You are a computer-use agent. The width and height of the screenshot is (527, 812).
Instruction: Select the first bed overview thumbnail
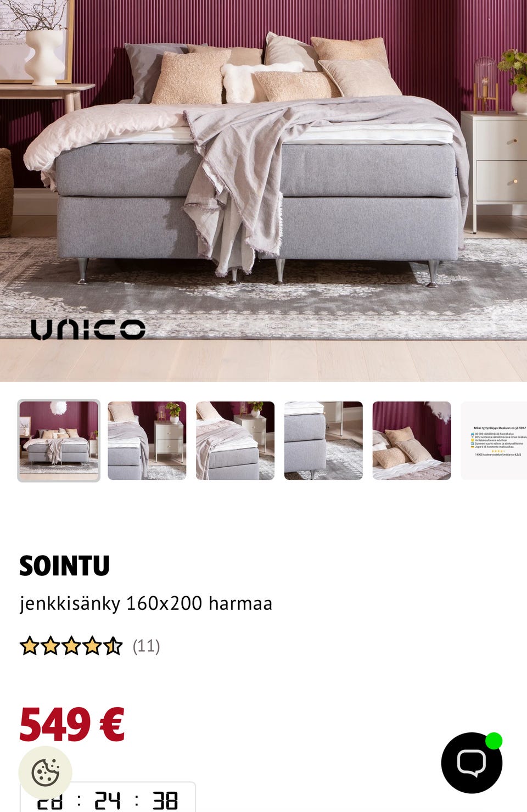tap(59, 441)
